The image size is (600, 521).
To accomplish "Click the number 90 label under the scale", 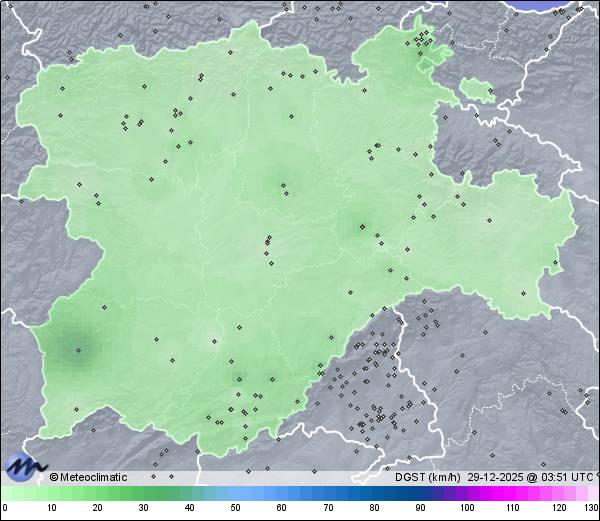I will click(x=420, y=509).
